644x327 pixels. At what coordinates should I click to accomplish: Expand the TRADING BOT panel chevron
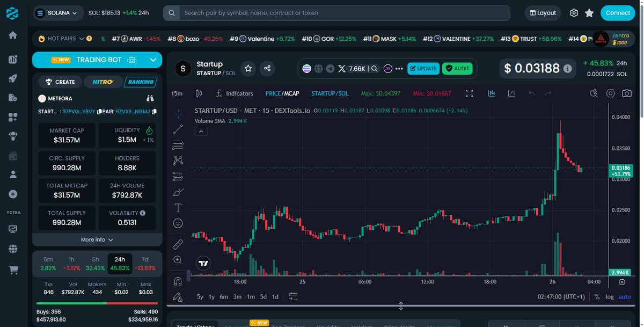153,60
